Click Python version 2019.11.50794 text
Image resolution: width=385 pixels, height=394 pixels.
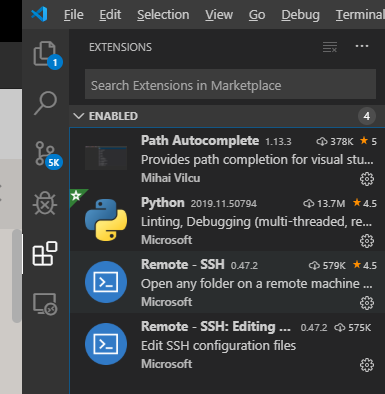224,204
